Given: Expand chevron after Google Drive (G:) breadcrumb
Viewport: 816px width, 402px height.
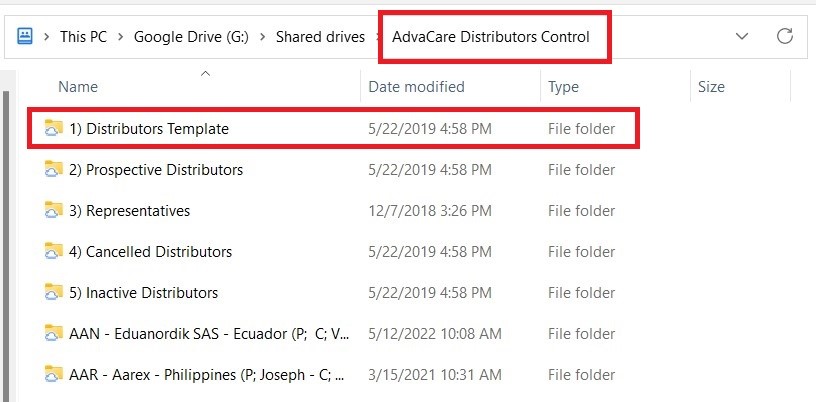Looking at the screenshot, I should point(262,37).
